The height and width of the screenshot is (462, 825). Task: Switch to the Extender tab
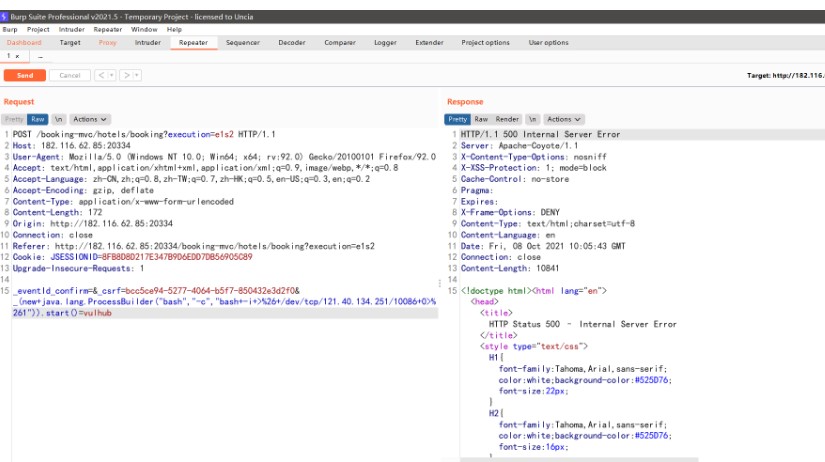click(x=429, y=43)
